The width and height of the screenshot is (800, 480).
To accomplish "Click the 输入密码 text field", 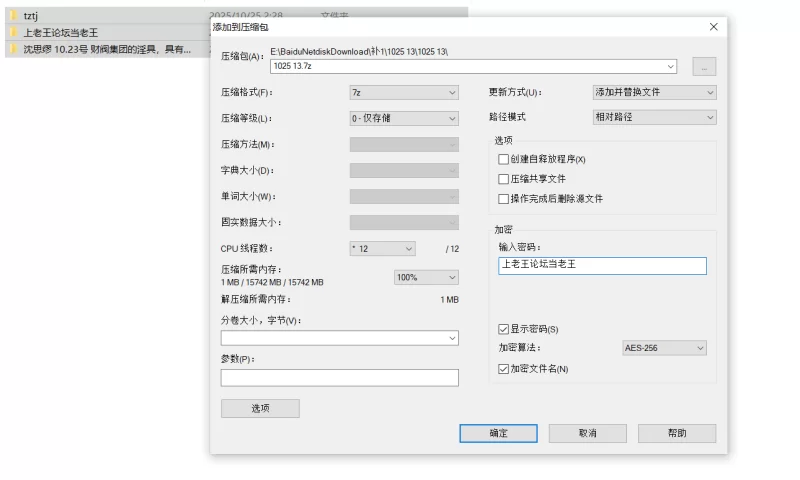I will coord(602,265).
